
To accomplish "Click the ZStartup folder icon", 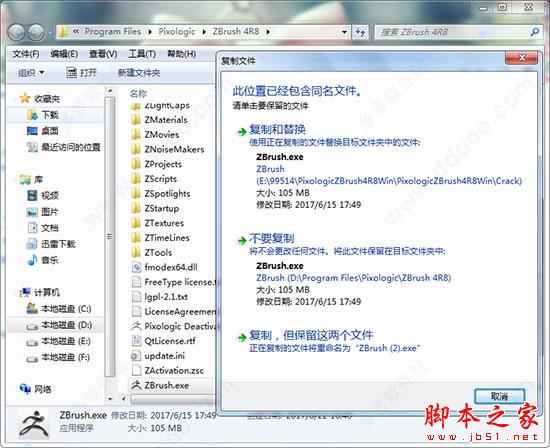I will [136, 208].
